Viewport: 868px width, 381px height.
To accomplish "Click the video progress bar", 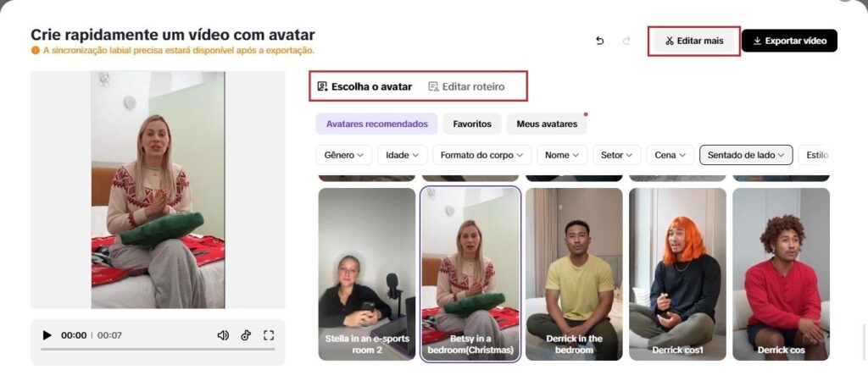I will (x=158, y=350).
